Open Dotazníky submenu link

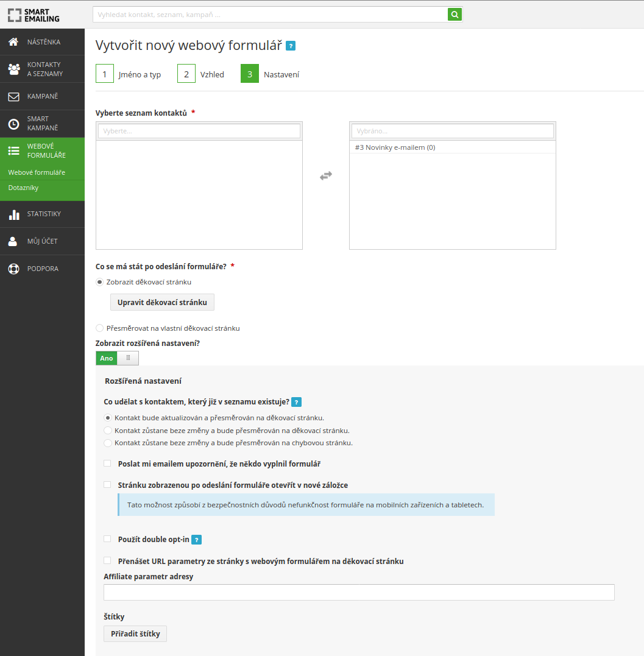coord(23,188)
